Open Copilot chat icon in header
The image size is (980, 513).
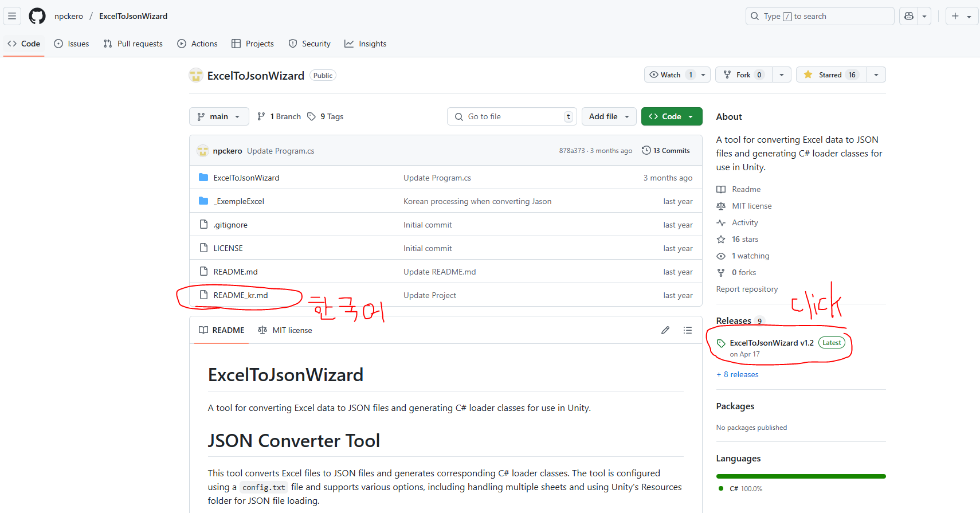[909, 16]
